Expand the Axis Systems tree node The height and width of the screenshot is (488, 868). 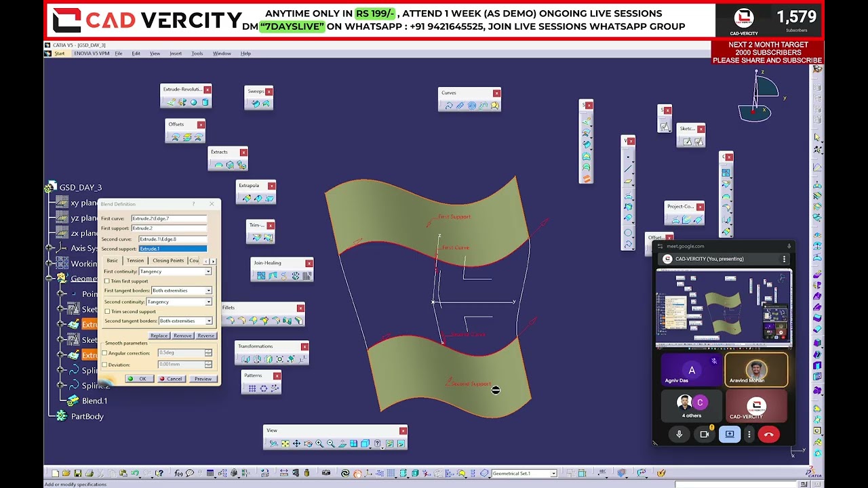click(x=49, y=249)
